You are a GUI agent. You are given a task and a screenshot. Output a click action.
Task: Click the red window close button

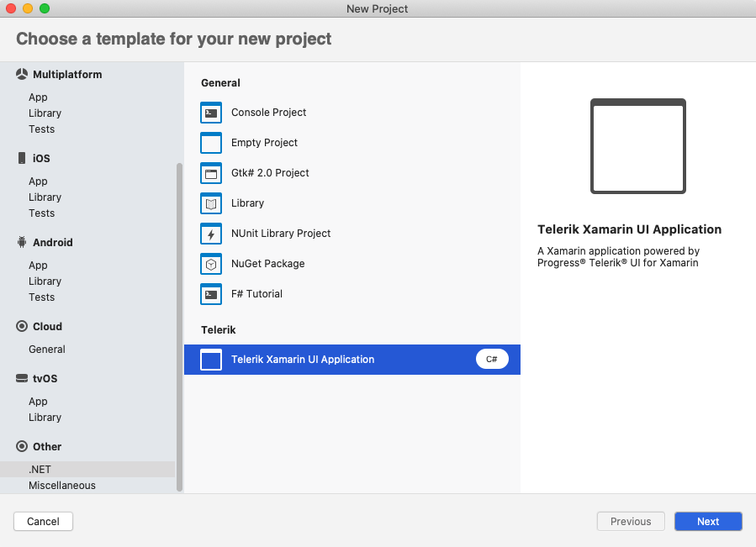point(11,8)
